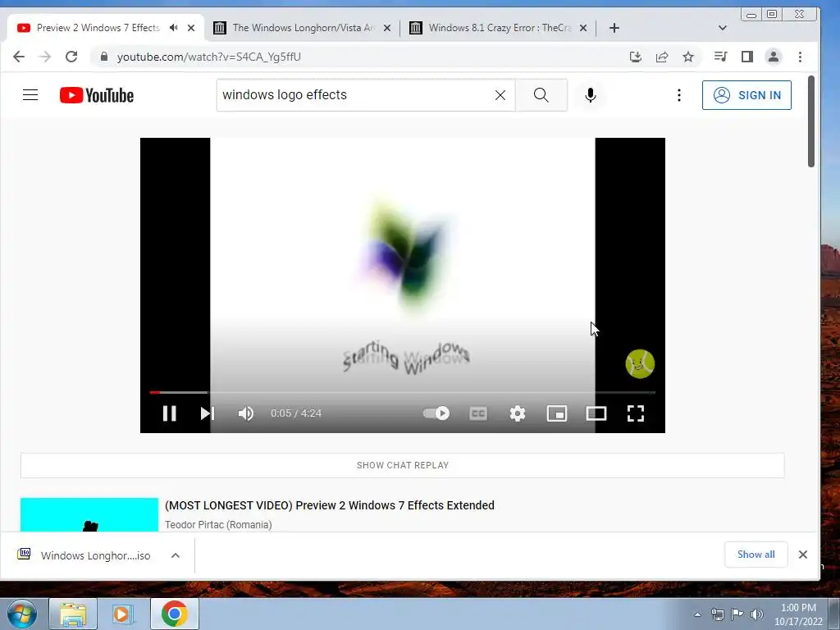Toggle the autoplay switch

tap(436, 413)
